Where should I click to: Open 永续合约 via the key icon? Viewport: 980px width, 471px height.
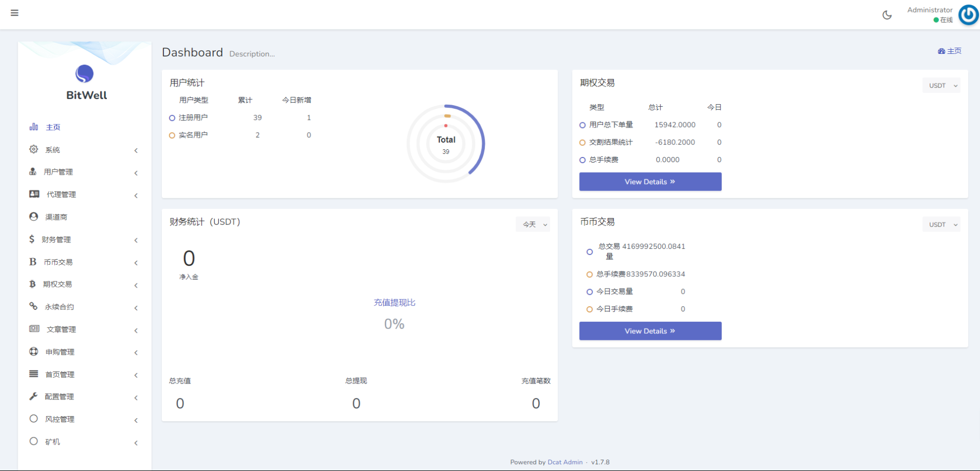click(33, 306)
